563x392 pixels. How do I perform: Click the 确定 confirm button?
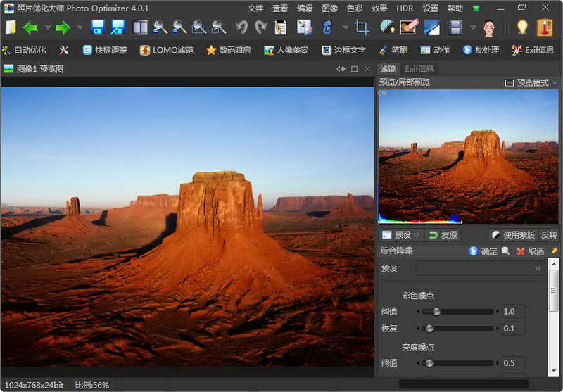[483, 251]
